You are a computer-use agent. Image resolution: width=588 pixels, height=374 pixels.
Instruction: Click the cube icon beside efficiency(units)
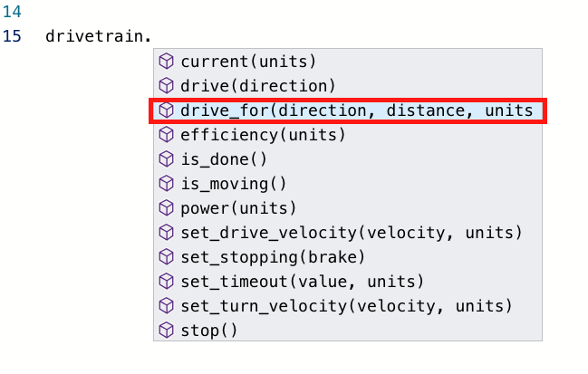[166, 135]
